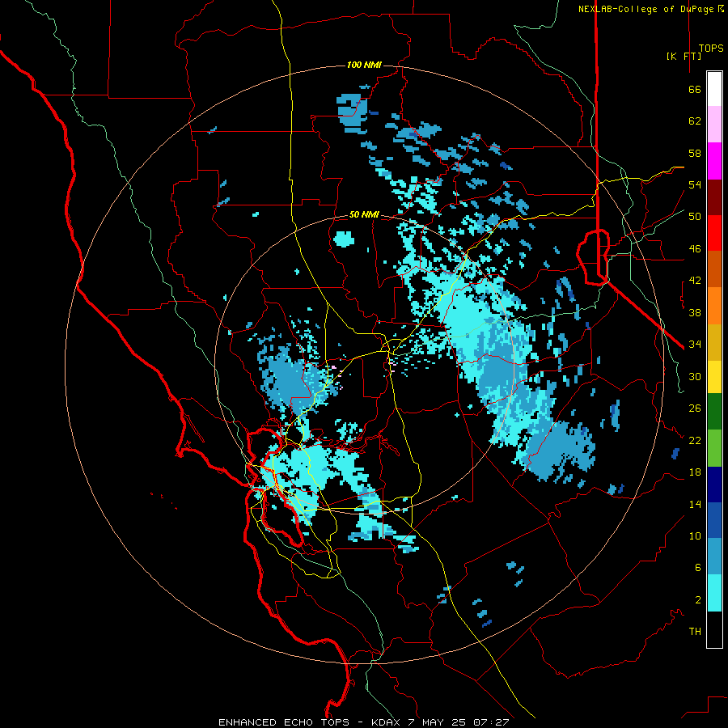Viewport: 728px width, 728px height.
Task: Click the 34 value on the scale
Action: [695, 345]
